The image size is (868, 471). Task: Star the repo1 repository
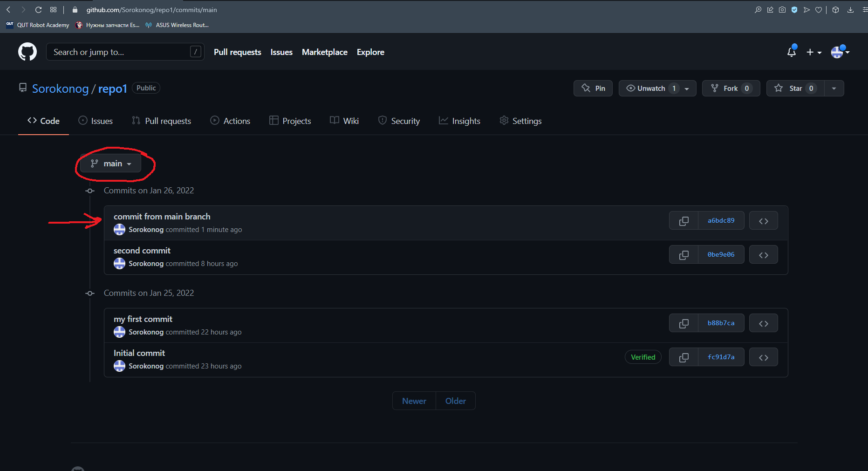[795, 89]
